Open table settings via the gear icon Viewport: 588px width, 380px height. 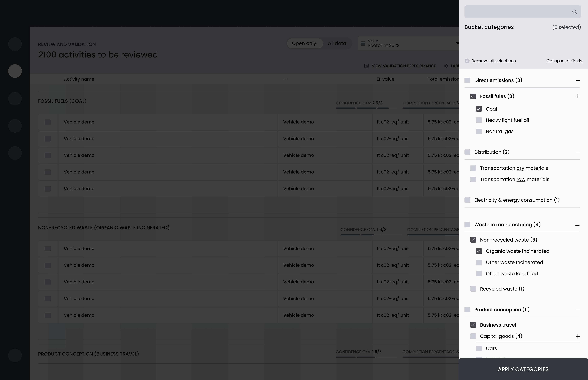pos(446,66)
